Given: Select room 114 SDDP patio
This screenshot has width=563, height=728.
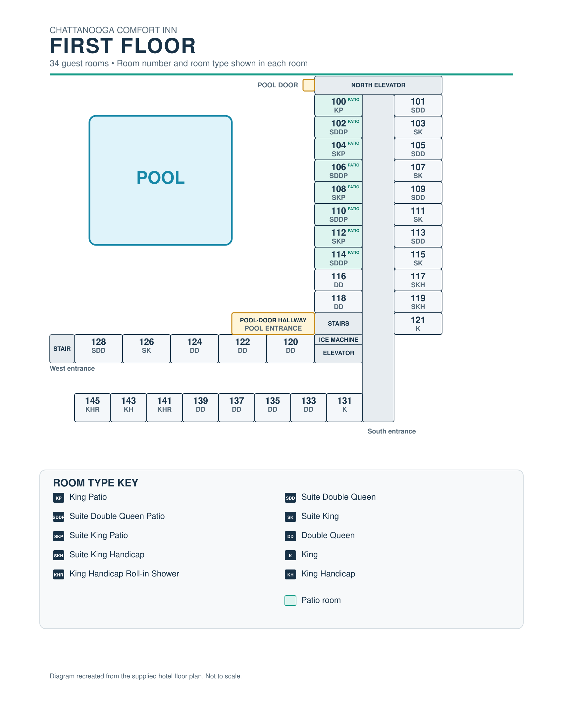Looking at the screenshot, I should [338, 258].
